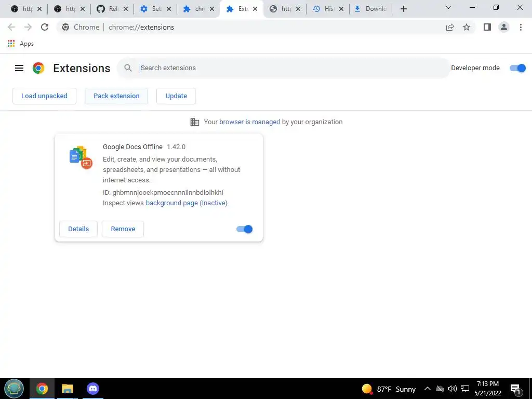Disable the Google Docs Offline extension toggle
The width and height of the screenshot is (532, 399).
(244, 229)
